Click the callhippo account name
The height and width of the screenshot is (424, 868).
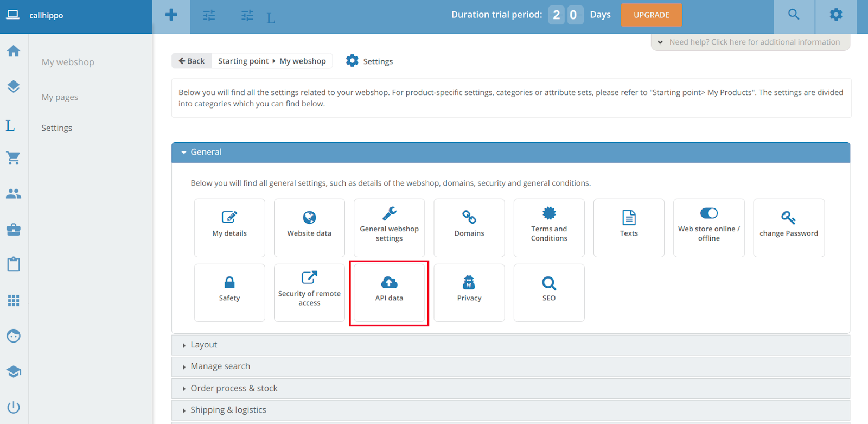click(x=46, y=16)
